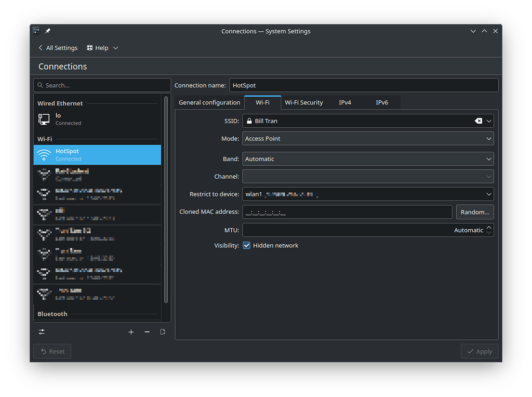Open the window menu icon in the title bar

coord(36,31)
